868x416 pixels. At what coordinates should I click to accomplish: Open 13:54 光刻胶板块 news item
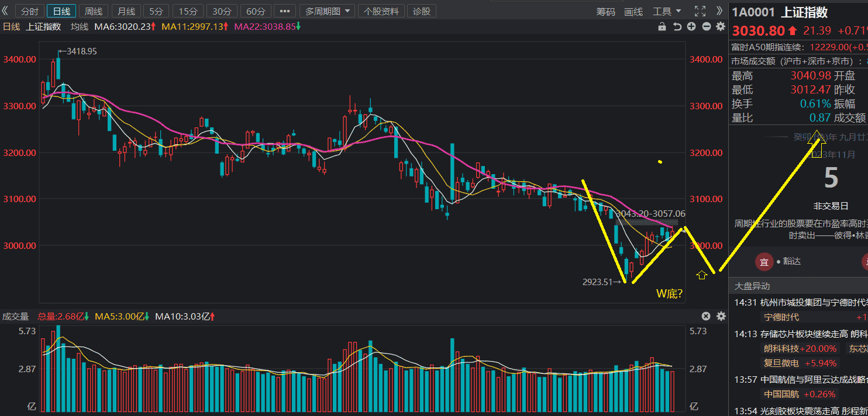[x=801, y=410]
